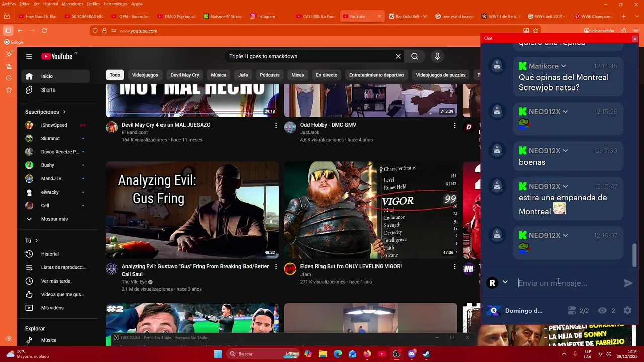Click the YouTube logo
Screen dimensions: 644x362
(57, 56)
